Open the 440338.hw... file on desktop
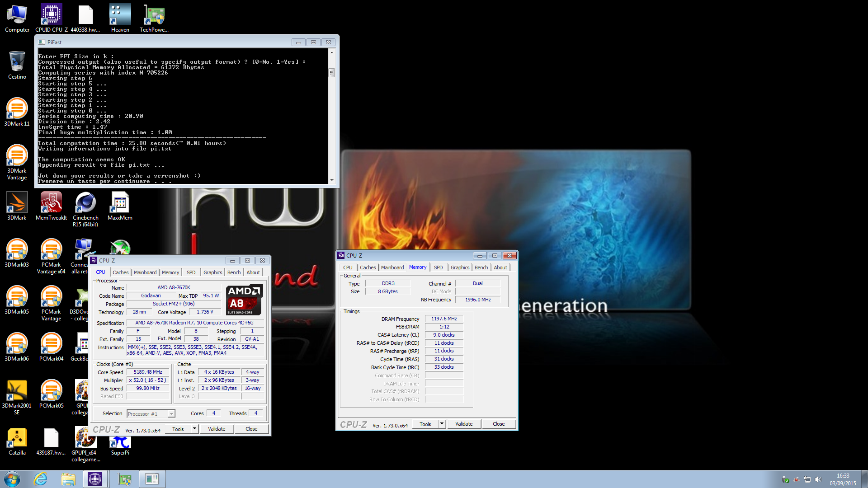 click(x=85, y=19)
